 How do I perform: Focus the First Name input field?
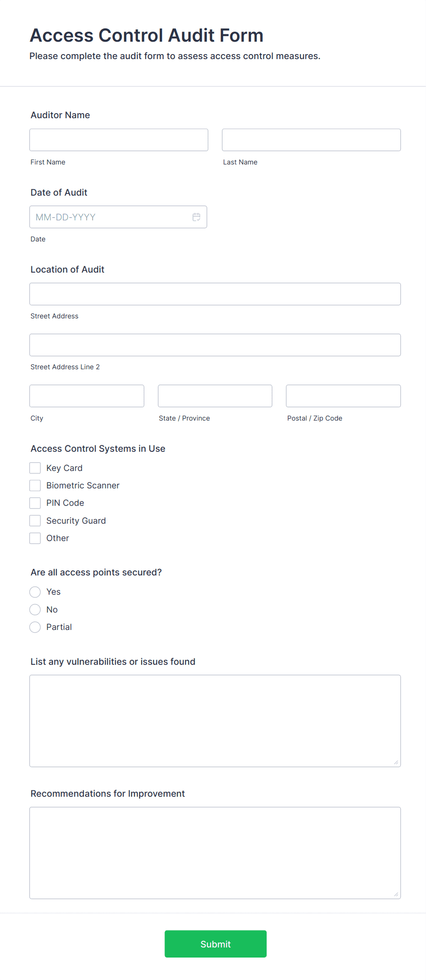coord(119,140)
